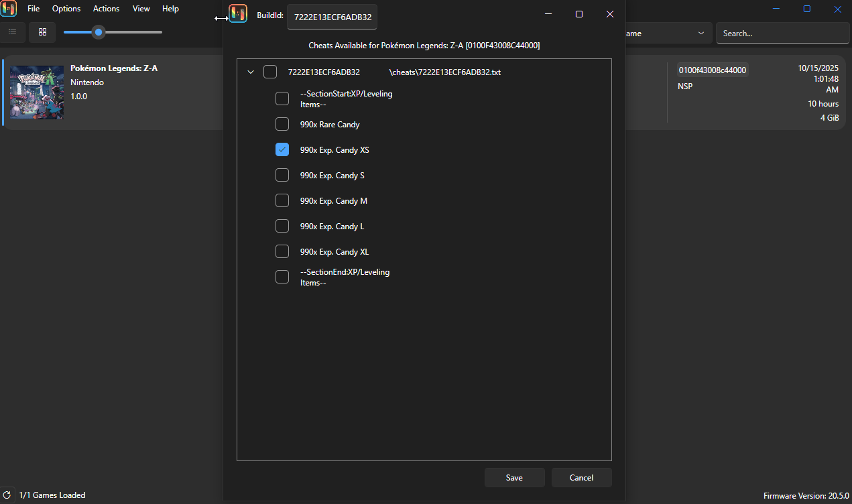Screen dimensions: 852x504
Task: Click the NSP file type text
Action: click(685, 86)
